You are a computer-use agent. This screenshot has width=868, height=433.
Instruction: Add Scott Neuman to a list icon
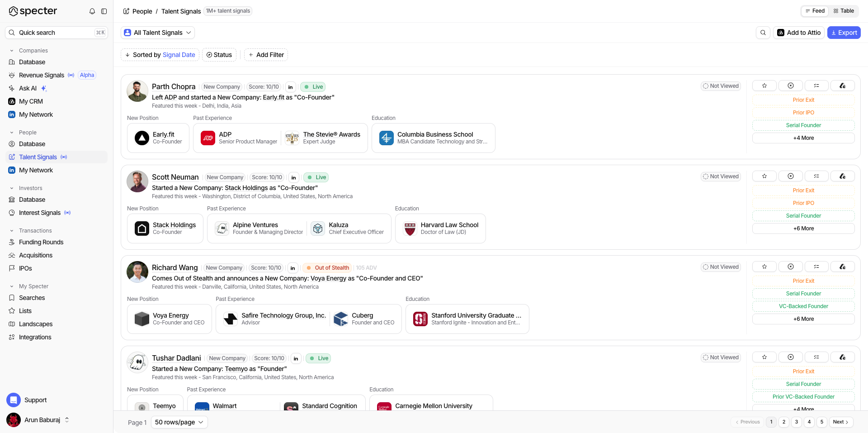click(x=816, y=176)
